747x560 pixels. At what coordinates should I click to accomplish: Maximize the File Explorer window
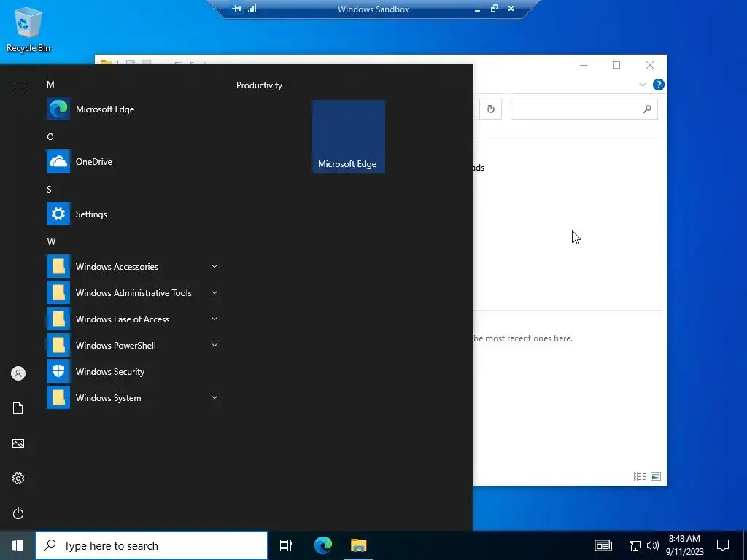(x=616, y=65)
